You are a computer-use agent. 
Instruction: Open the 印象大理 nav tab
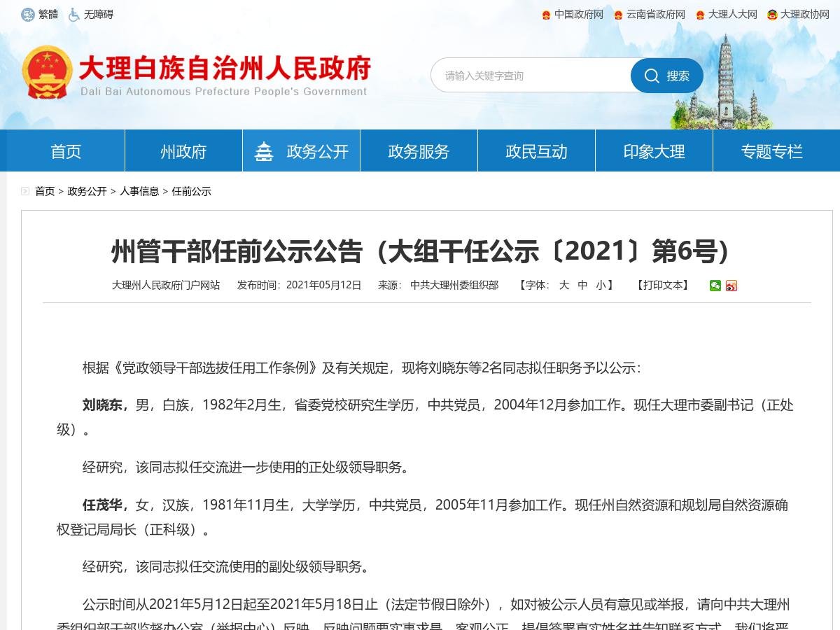pyautogui.click(x=654, y=151)
